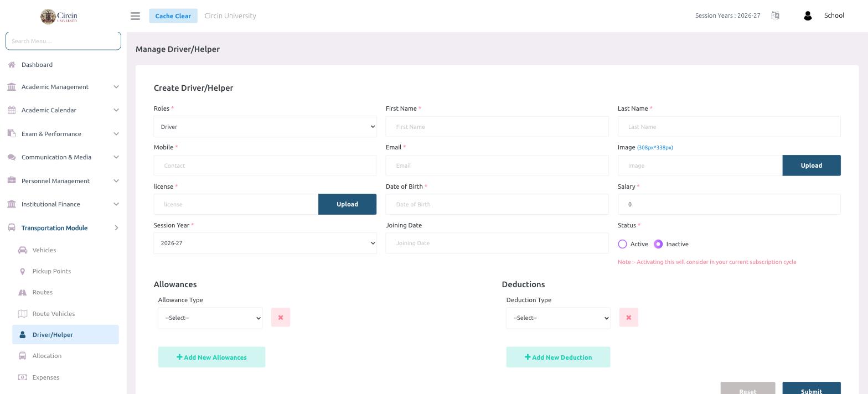This screenshot has height=394, width=868.
Task: Open the Deduction Type select dropdown
Action: point(558,318)
